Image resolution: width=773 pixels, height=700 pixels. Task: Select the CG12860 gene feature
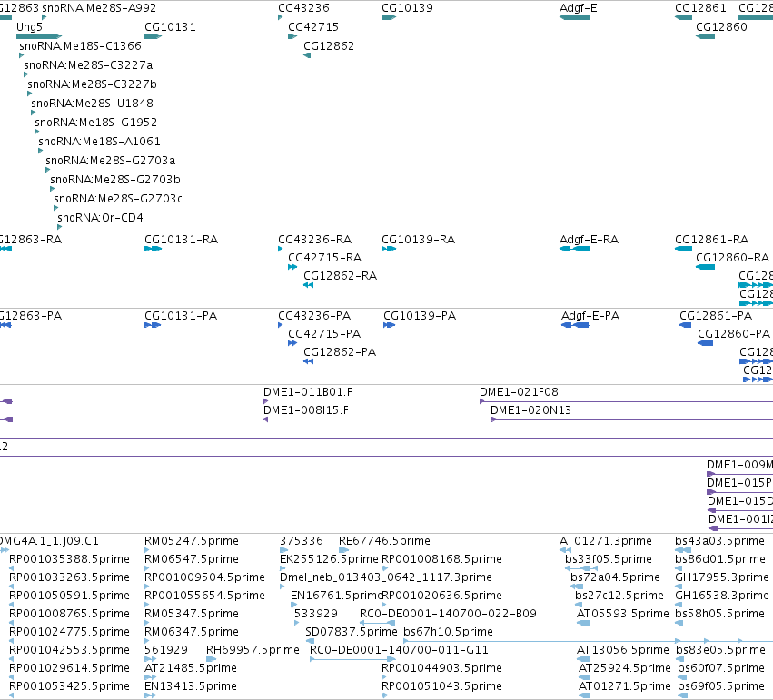point(706,36)
